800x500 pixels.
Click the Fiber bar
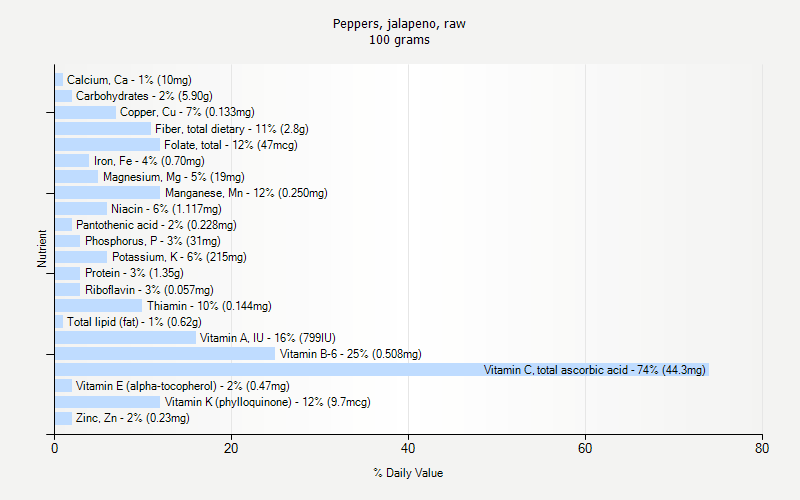point(103,129)
